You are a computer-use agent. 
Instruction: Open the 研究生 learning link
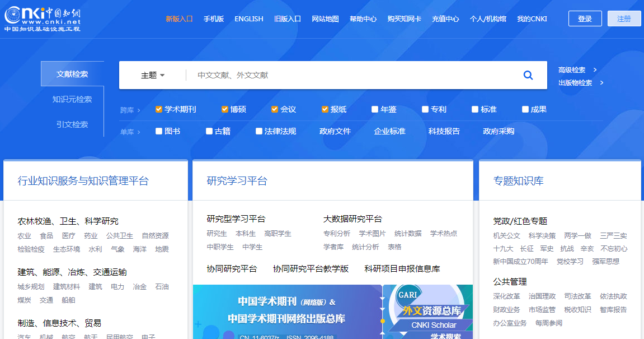[217, 234]
